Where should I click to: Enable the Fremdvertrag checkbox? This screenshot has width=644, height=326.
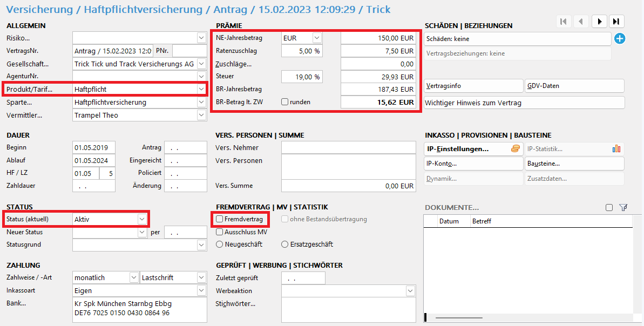pos(220,219)
